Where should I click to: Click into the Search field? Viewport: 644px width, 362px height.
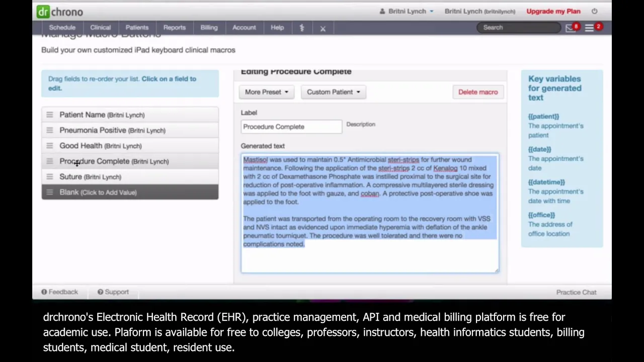click(519, 28)
